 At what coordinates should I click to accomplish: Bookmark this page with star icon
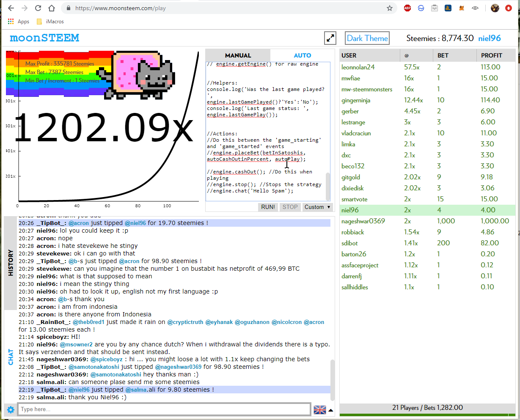(389, 8)
